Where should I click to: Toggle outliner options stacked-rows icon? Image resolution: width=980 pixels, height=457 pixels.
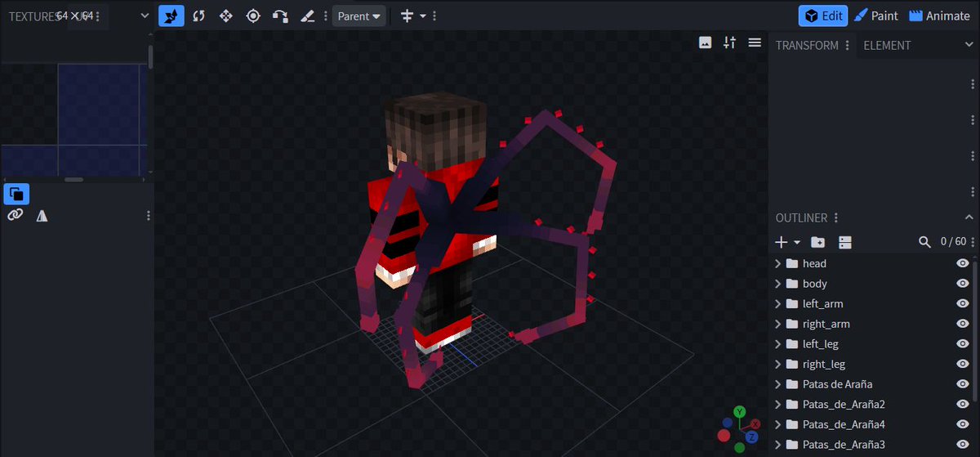pyautogui.click(x=845, y=242)
